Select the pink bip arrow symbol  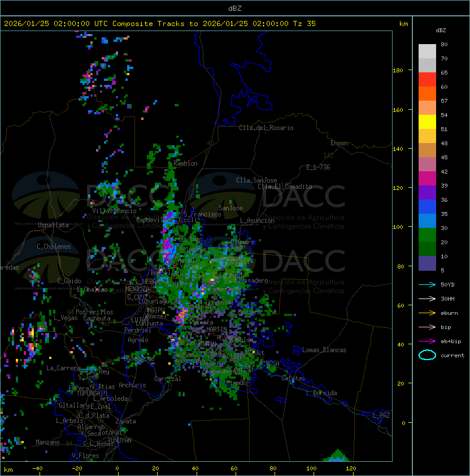[x=427, y=327]
